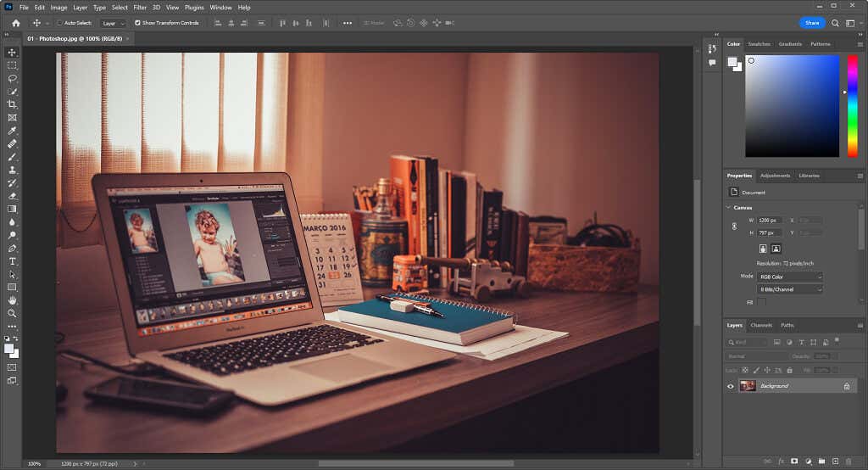Open the search icon beside Share
This screenshot has height=470, width=868.
tap(835, 23)
